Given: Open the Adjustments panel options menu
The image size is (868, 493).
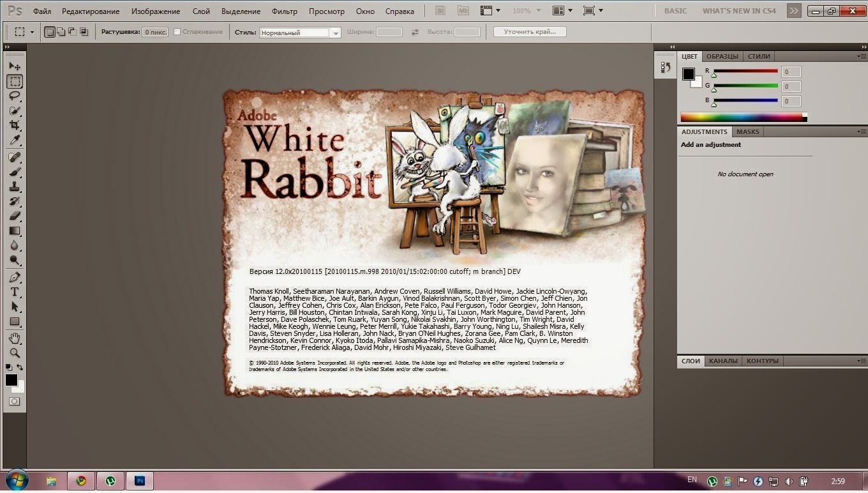Looking at the screenshot, I should coord(861,132).
